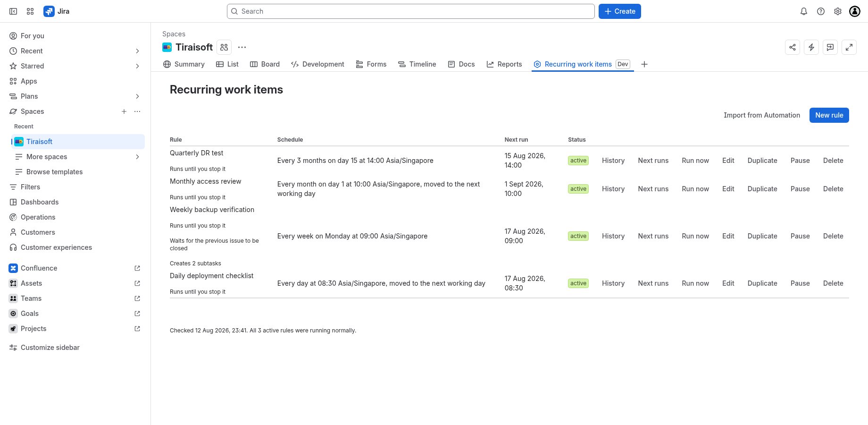Image resolution: width=868 pixels, height=425 pixels.
Task: Click in the Search field
Action: [x=410, y=11]
